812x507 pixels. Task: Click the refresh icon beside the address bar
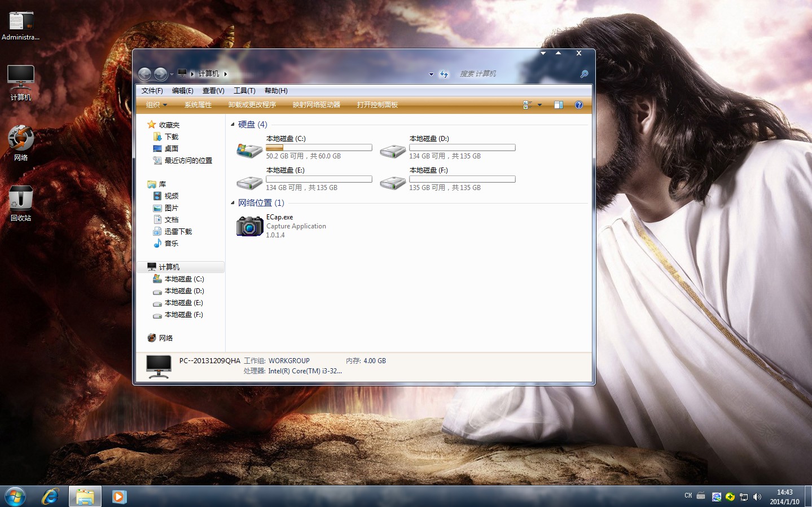pyautogui.click(x=444, y=74)
